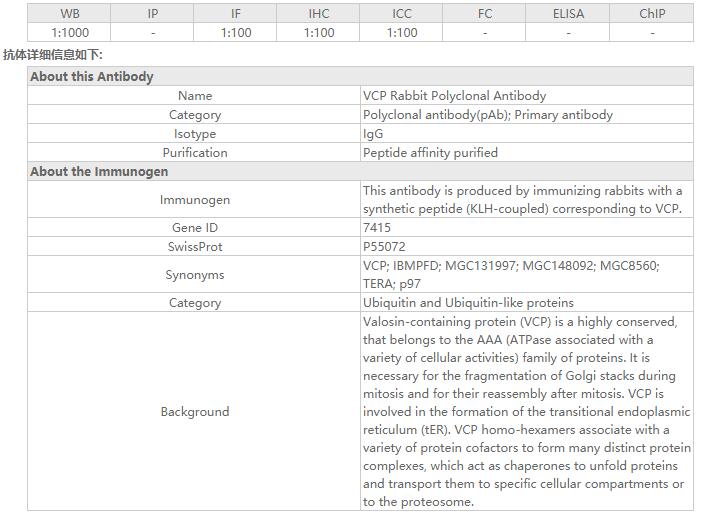Click the Chinese heading '抗体详细信息如下'
The height and width of the screenshot is (515, 703).
point(52,55)
